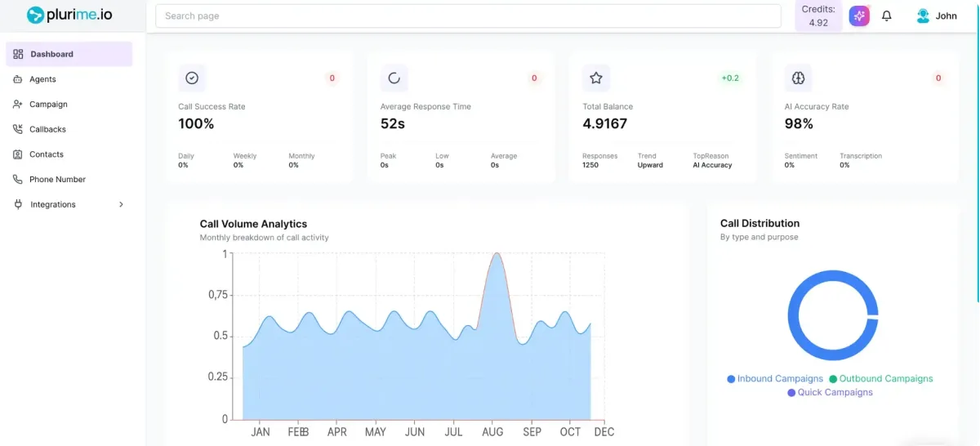Click the 0 badge on Average Response Time
This screenshot has height=446, width=980.
point(534,78)
